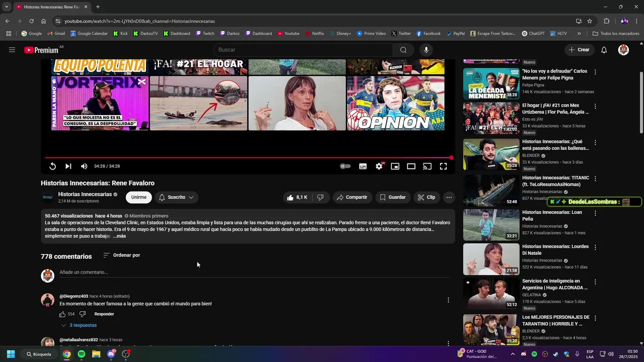Dislike the video
Viewport: 644px width, 362px height.
320,198
